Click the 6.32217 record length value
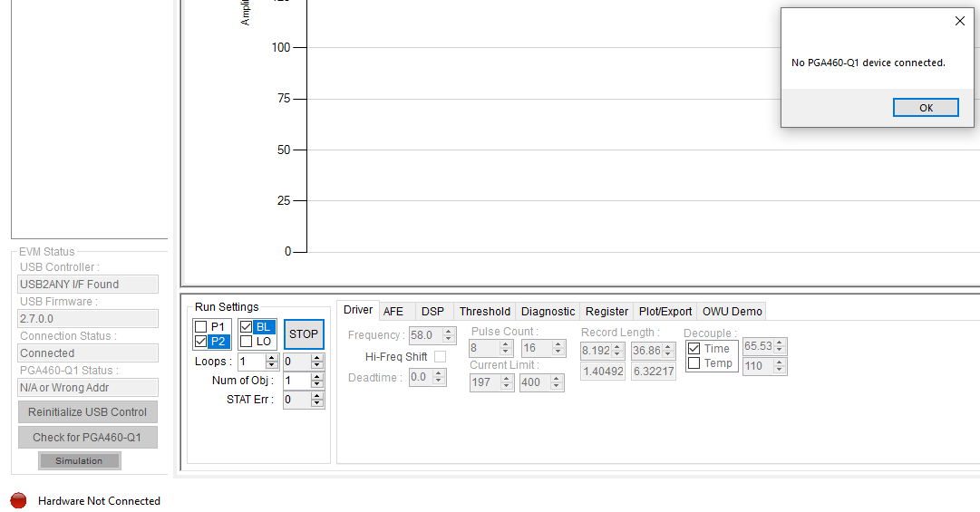The image size is (980, 512). (653, 372)
